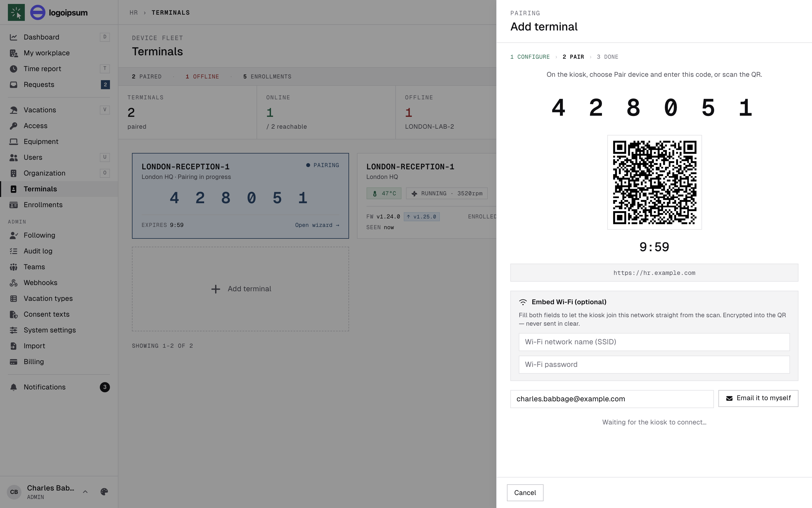Click the Audit log list icon
Screen dimensions: 812x508
click(14, 251)
